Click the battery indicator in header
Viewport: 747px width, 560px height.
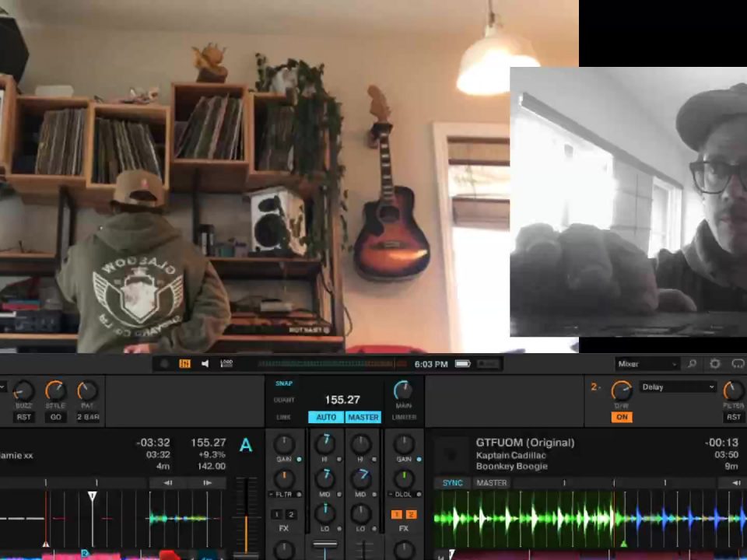tap(463, 363)
